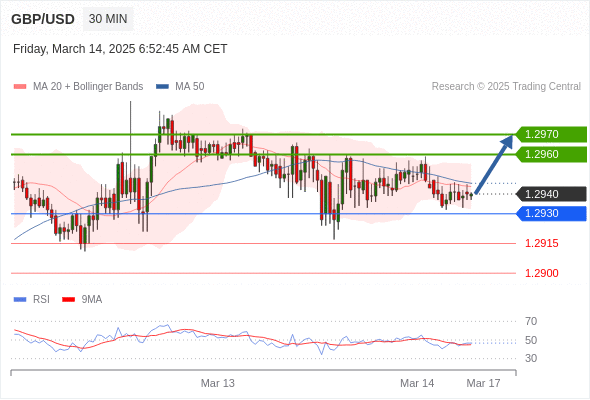Image resolution: width=590 pixels, height=400 pixels.
Task: Click the RSI 50 level label
Action: [531, 340]
